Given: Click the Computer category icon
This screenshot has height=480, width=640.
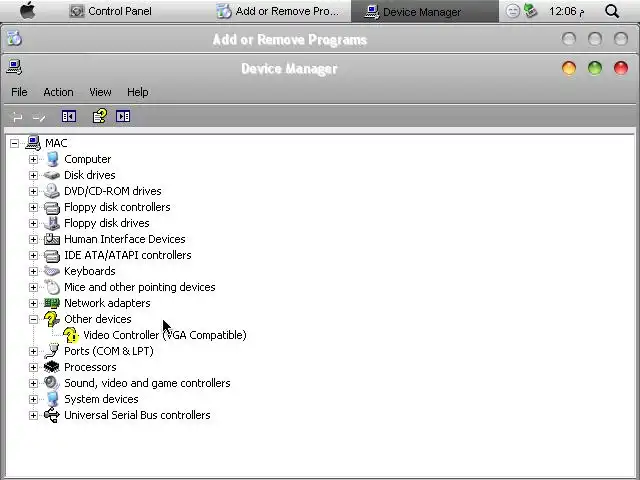Looking at the screenshot, I should tap(52, 159).
